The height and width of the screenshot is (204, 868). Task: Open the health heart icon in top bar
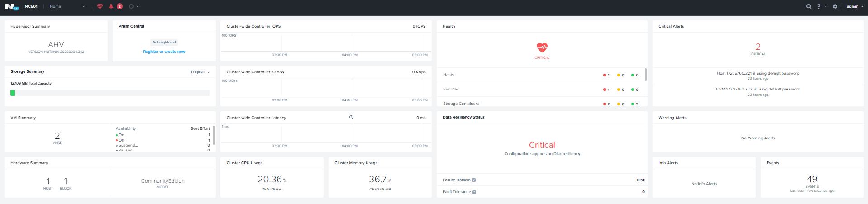coord(100,6)
